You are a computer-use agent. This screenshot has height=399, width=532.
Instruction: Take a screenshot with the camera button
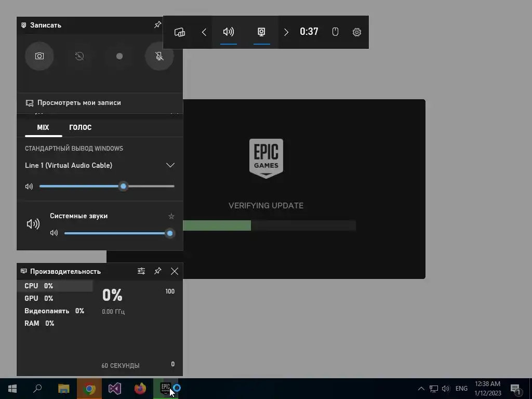(x=39, y=56)
